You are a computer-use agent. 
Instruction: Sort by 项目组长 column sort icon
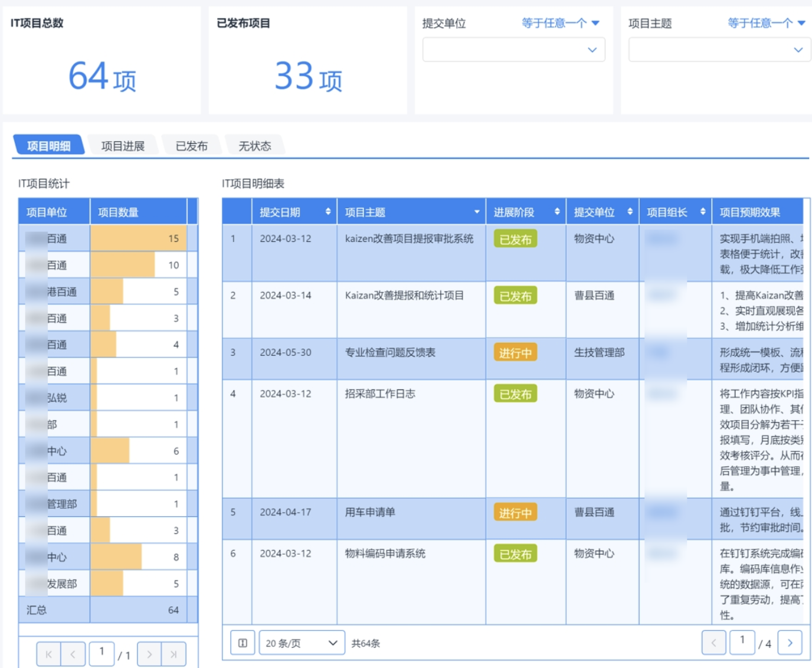(x=703, y=212)
